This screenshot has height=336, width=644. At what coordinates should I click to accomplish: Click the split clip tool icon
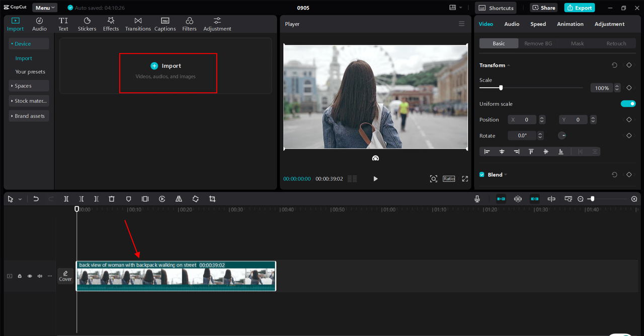click(x=66, y=199)
